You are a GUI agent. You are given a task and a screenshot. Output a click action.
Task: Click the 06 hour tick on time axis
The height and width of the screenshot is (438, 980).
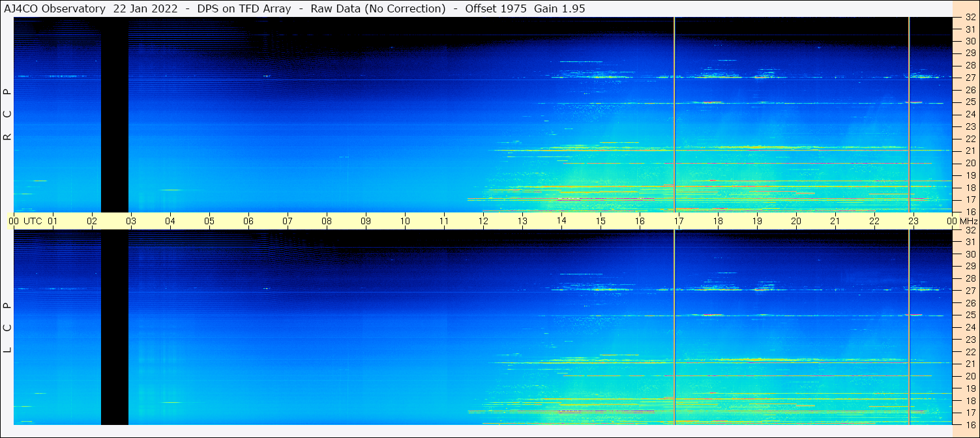pyautogui.click(x=248, y=221)
